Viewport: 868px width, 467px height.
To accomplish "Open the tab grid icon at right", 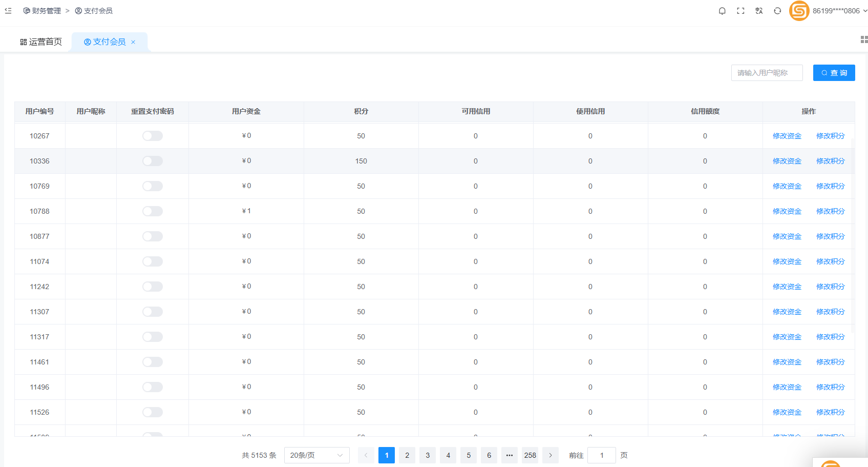I will [x=864, y=39].
